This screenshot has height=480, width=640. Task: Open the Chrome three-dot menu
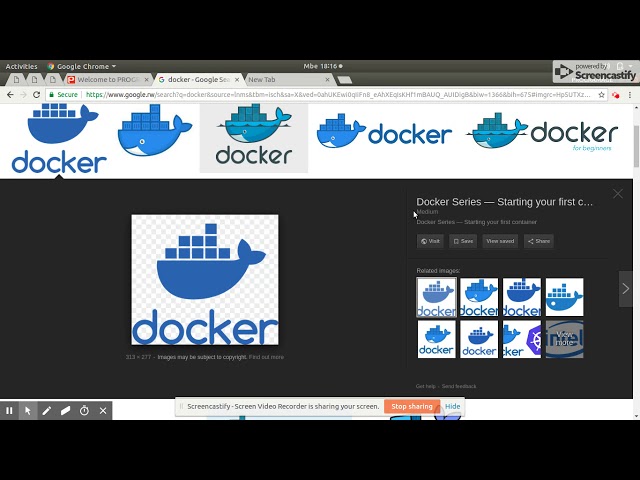tap(630, 95)
